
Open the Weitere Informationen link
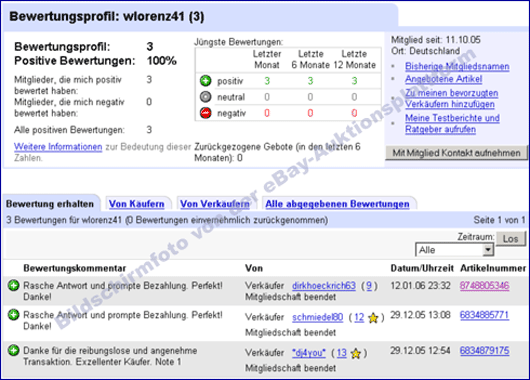pyautogui.click(x=58, y=147)
